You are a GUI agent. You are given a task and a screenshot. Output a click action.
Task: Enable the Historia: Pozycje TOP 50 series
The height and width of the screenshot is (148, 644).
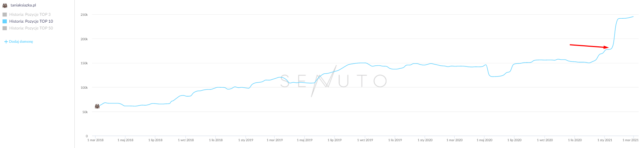click(x=31, y=28)
